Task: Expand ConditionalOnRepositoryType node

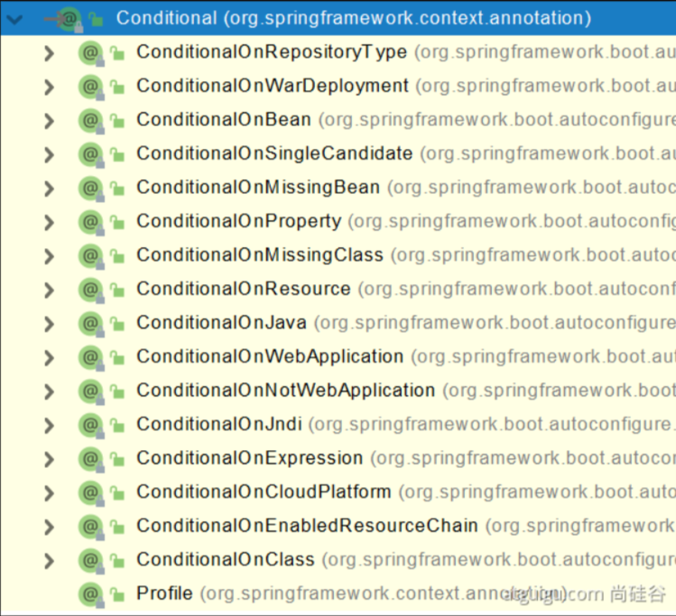Action: 49,53
